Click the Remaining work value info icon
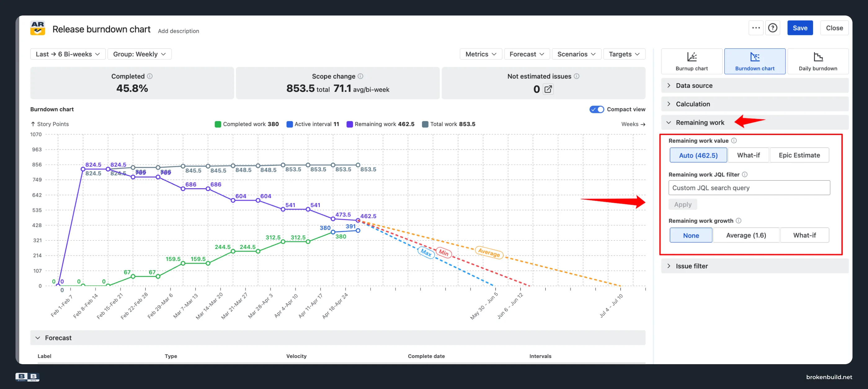 pos(734,141)
